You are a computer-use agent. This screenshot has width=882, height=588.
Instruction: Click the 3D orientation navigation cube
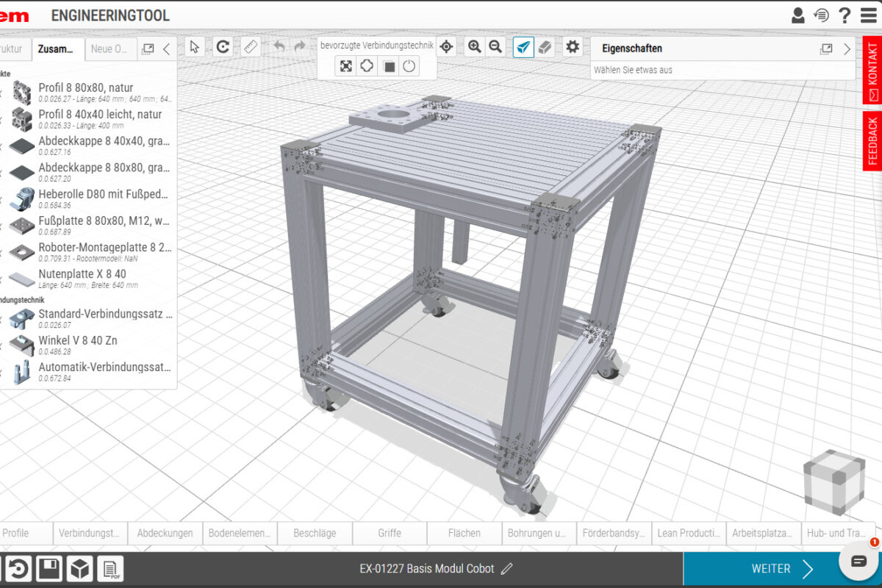(x=833, y=480)
